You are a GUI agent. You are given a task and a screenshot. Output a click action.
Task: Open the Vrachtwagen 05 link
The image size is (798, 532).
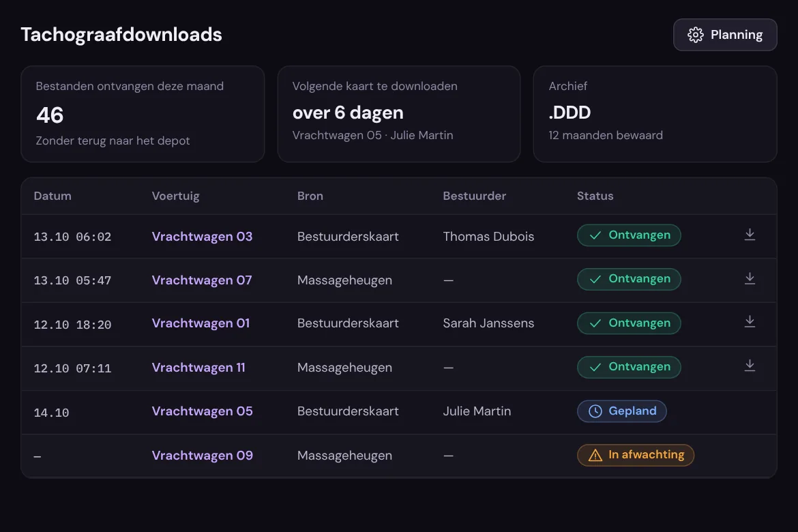point(202,411)
